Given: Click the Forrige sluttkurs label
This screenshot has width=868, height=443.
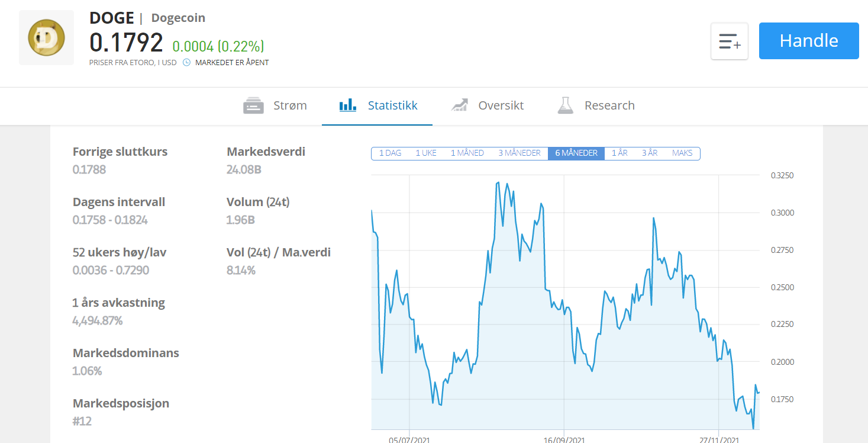Looking at the screenshot, I should 120,152.
